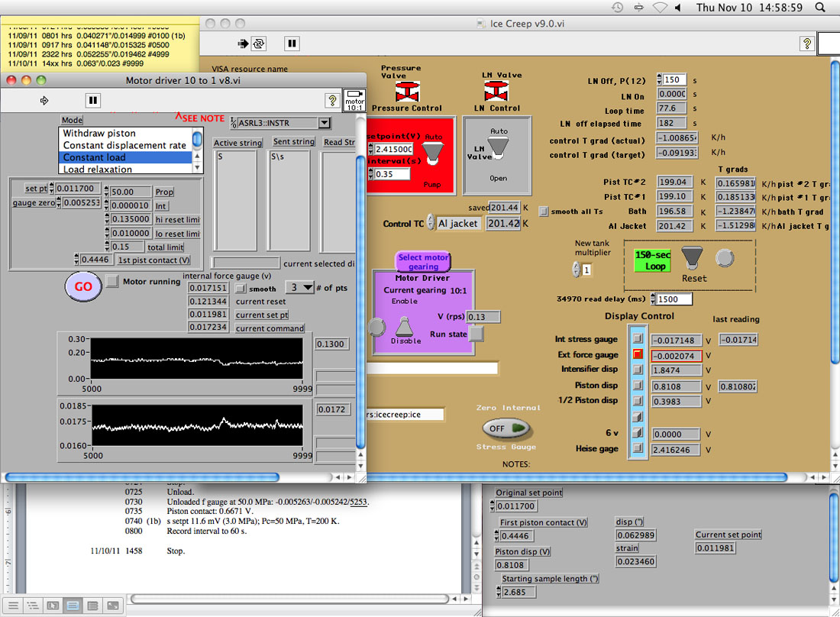Pause the Ice Creep VI execution
The image size is (840, 617).
[292, 44]
